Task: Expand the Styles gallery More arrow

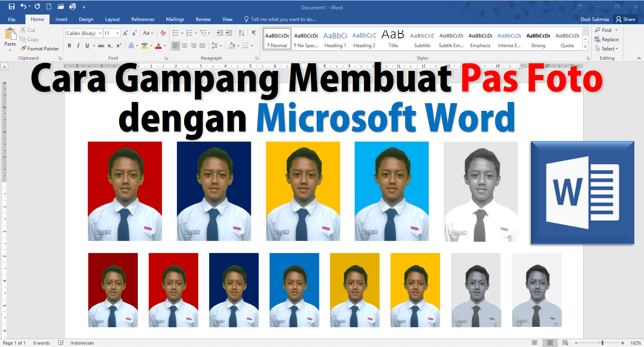Action: (x=585, y=47)
